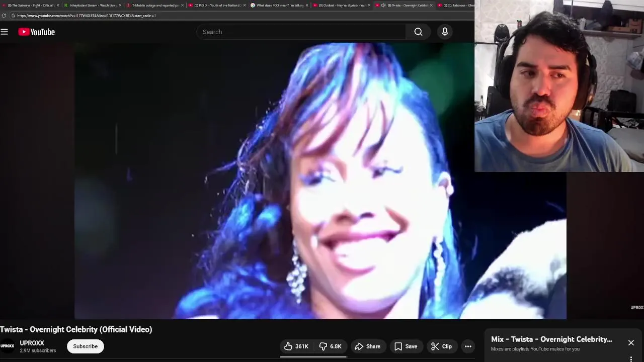The image size is (644, 362).
Task: Open the three-dot more actions menu
Action: (x=468, y=346)
